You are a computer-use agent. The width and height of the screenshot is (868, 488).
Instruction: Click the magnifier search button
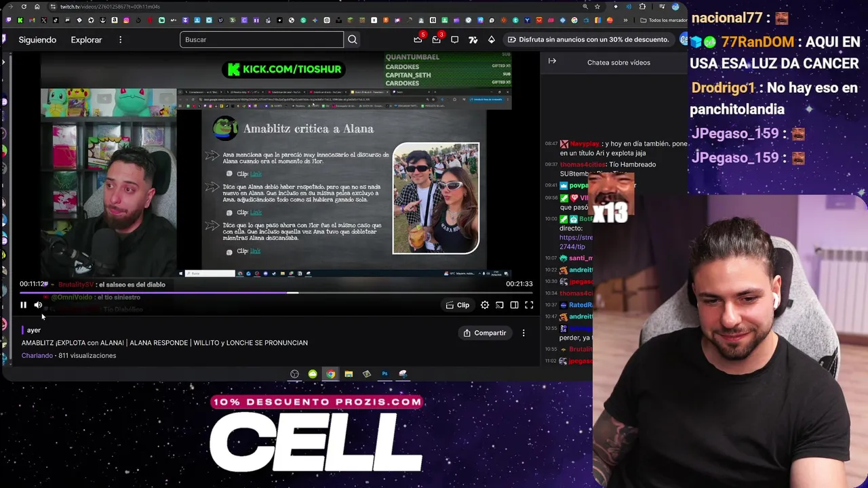click(353, 40)
